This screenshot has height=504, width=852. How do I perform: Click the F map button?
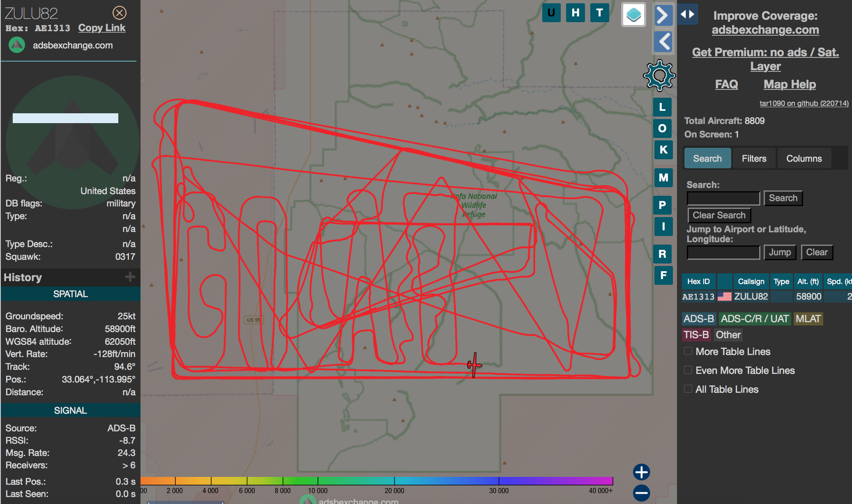[x=663, y=275]
